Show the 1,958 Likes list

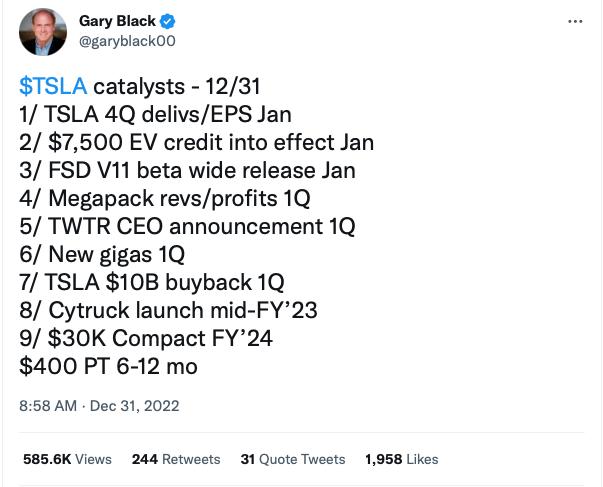(x=401, y=459)
